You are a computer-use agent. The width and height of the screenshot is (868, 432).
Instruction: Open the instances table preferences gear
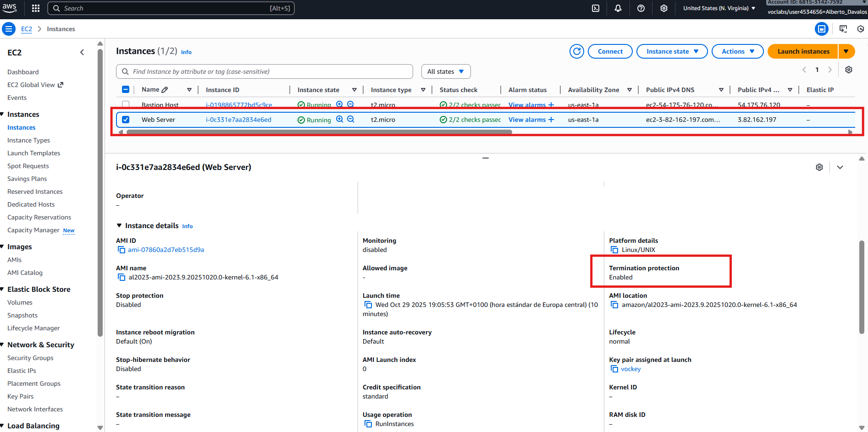(849, 70)
